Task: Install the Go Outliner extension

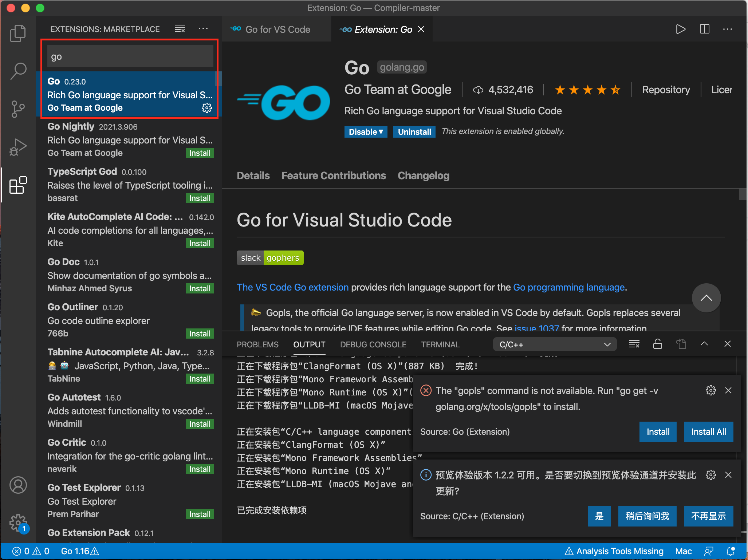Action: (200, 334)
